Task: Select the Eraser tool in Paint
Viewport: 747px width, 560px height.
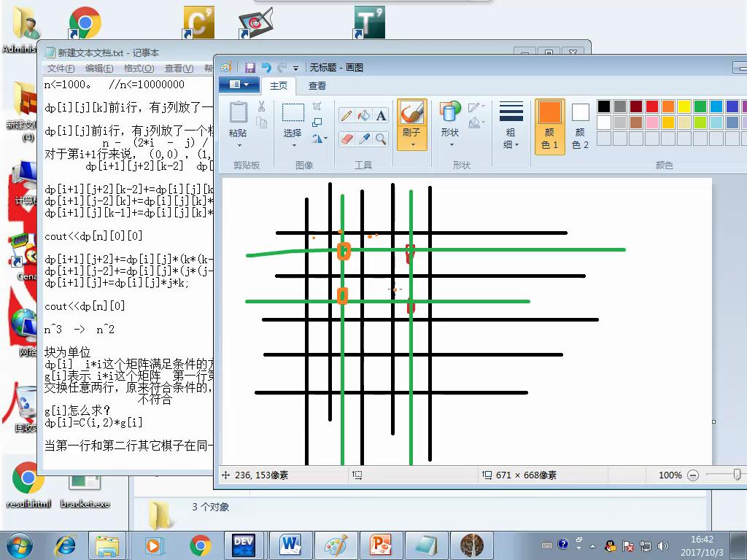Action: pyautogui.click(x=347, y=139)
